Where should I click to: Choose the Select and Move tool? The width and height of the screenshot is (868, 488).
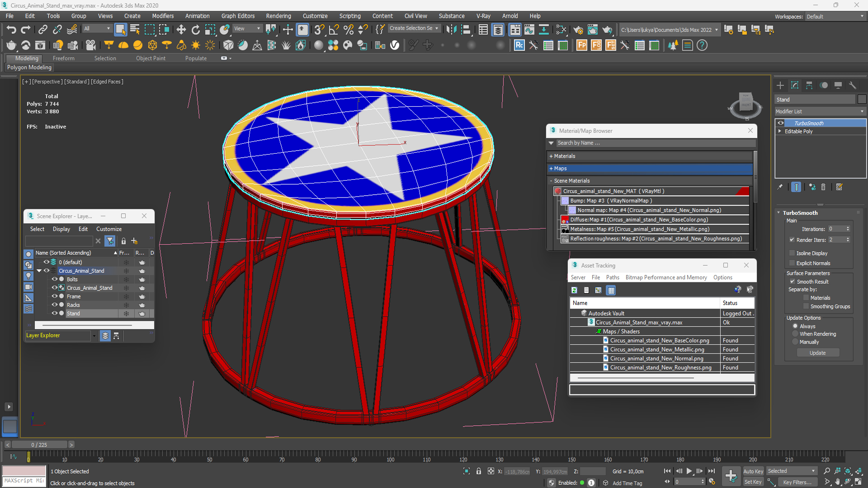[181, 30]
